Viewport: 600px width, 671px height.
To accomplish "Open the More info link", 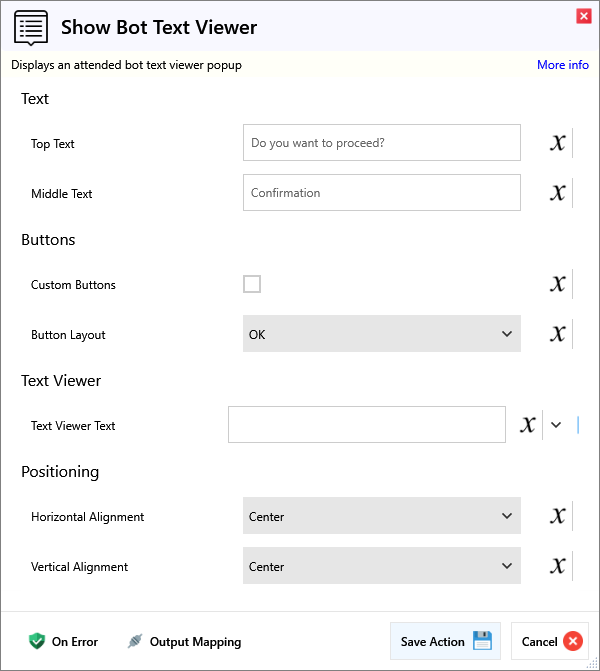I will point(562,65).
